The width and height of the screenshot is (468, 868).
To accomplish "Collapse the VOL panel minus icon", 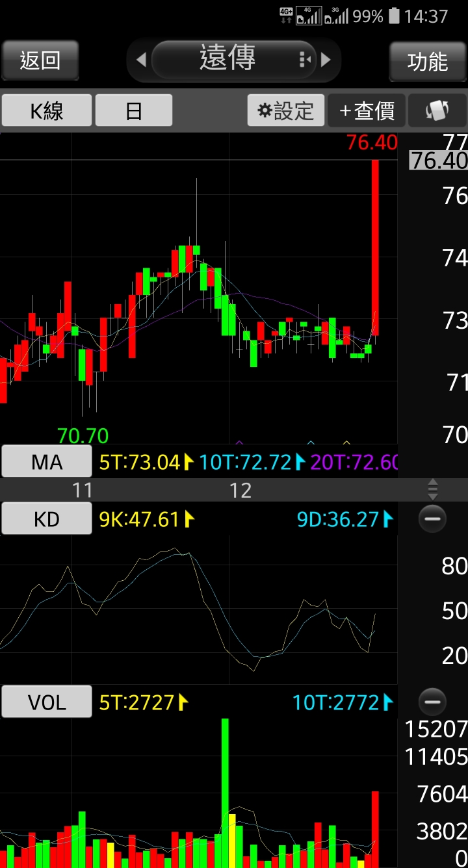I will coord(432,702).
